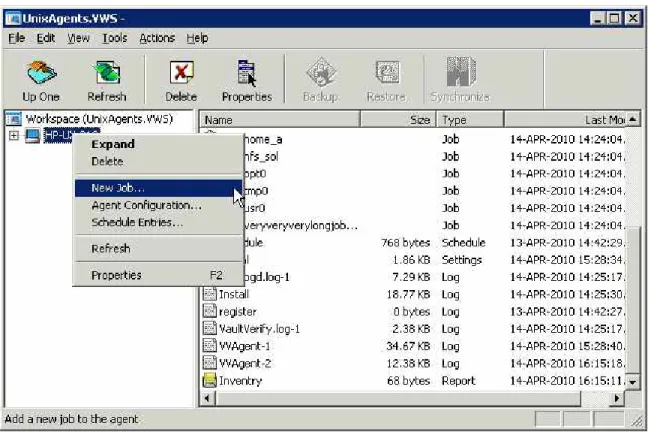The image size is (648, 432).
Task: Click the Inventry report icon
Action: tap(210, 380)
